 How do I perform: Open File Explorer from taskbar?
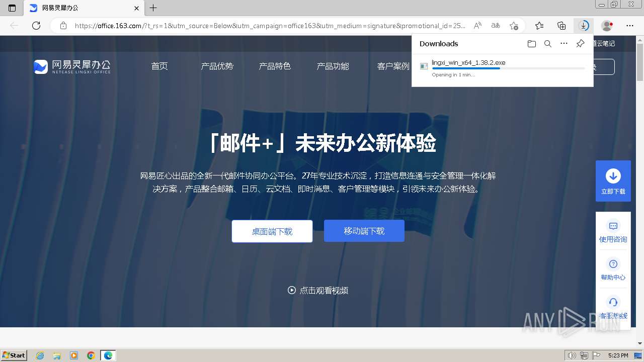click(57, 355)
